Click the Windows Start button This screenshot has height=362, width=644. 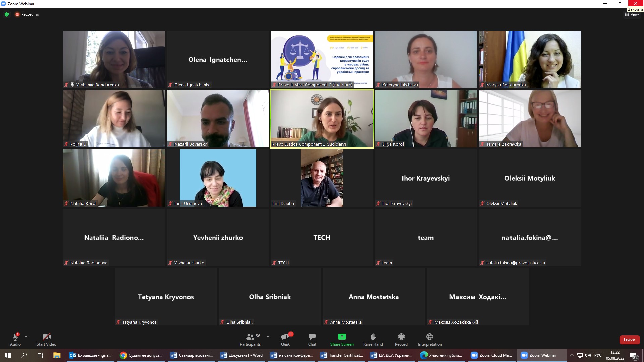(x=8, y=355)
